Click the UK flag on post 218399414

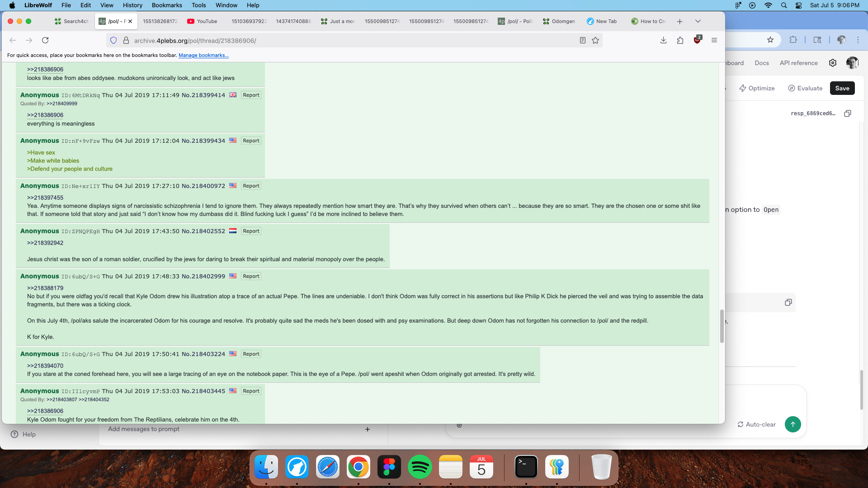click(233, 95)
